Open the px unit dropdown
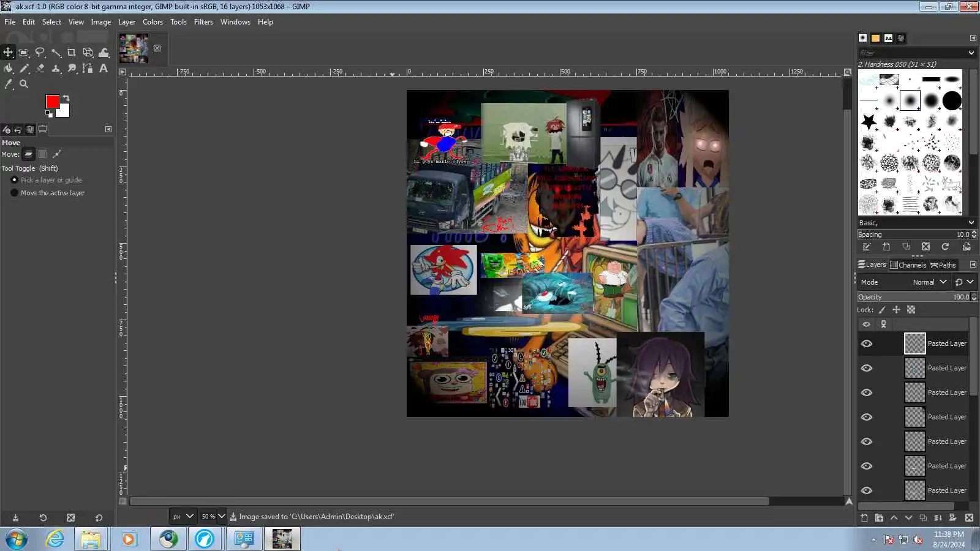Screen dimensions: 980x551 click(183, 517)
